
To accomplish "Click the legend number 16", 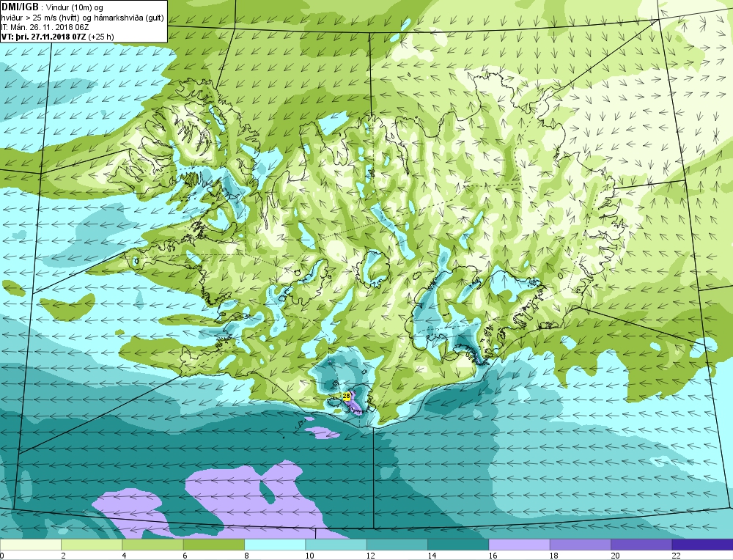I will click(493, 556).
